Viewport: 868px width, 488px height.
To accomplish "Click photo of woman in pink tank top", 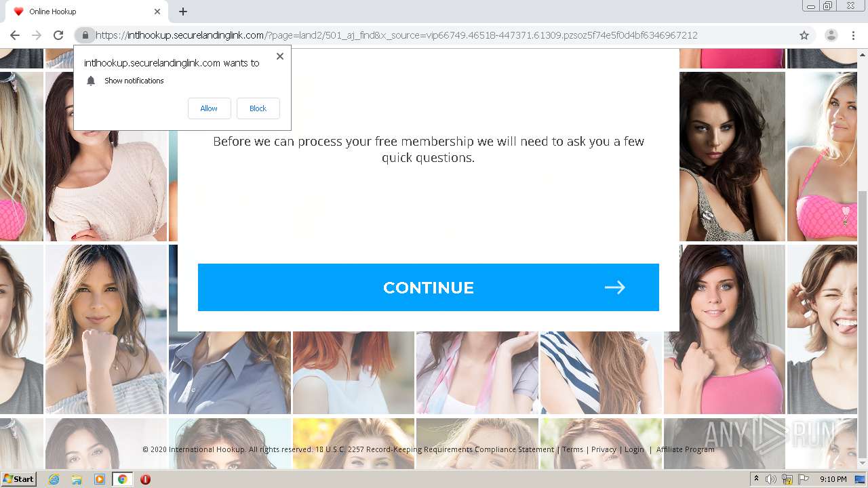I will (724, 329).
